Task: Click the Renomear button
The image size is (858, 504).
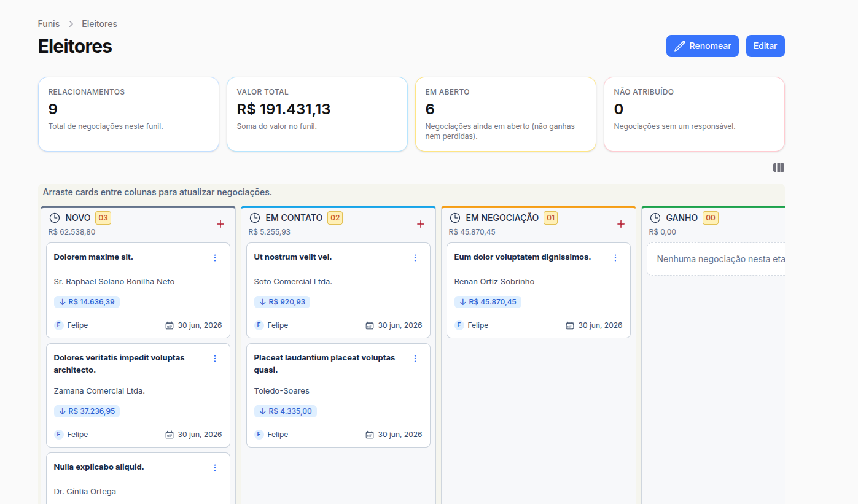Action: pos(702,46)
